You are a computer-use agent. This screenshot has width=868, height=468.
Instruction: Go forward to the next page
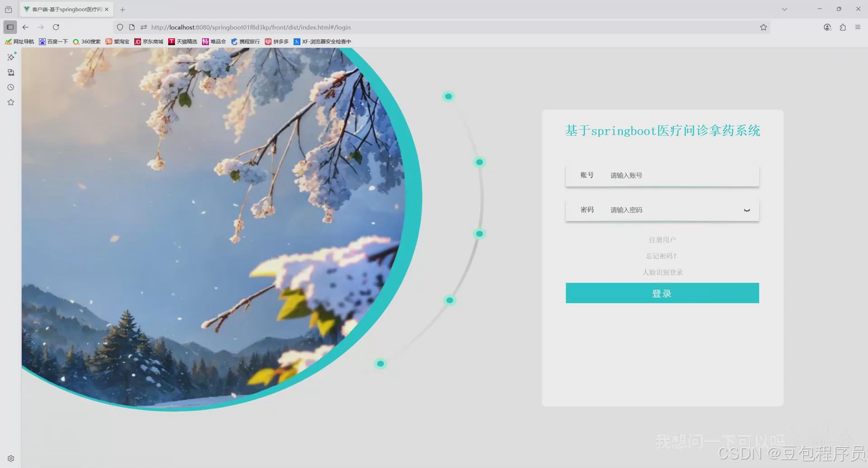pos(41,27)
